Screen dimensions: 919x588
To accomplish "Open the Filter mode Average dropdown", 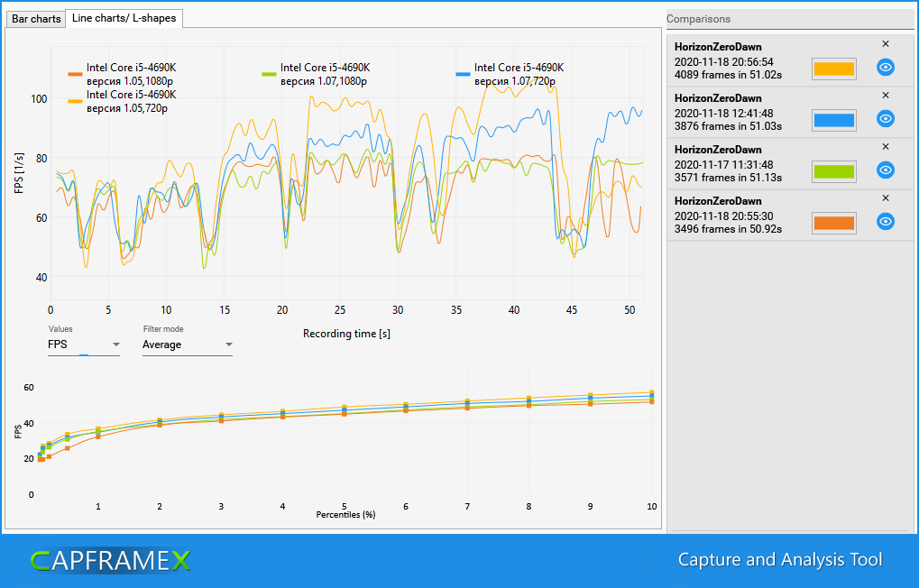I will 188,345.
